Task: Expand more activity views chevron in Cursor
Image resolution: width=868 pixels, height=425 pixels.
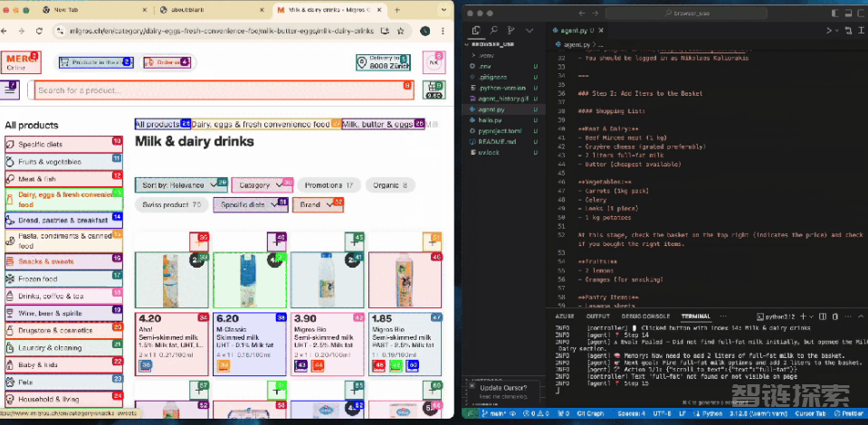Action: (x=529, y=31)
